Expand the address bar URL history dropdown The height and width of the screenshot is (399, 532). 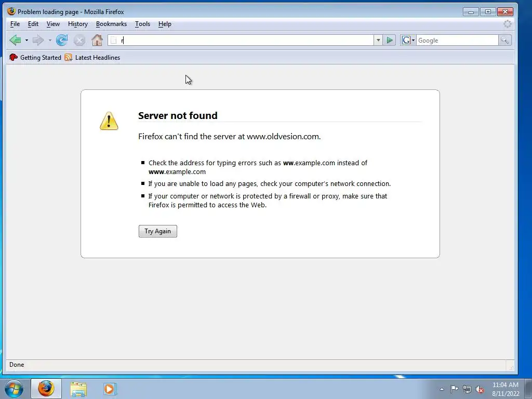[x=378, y=40]
